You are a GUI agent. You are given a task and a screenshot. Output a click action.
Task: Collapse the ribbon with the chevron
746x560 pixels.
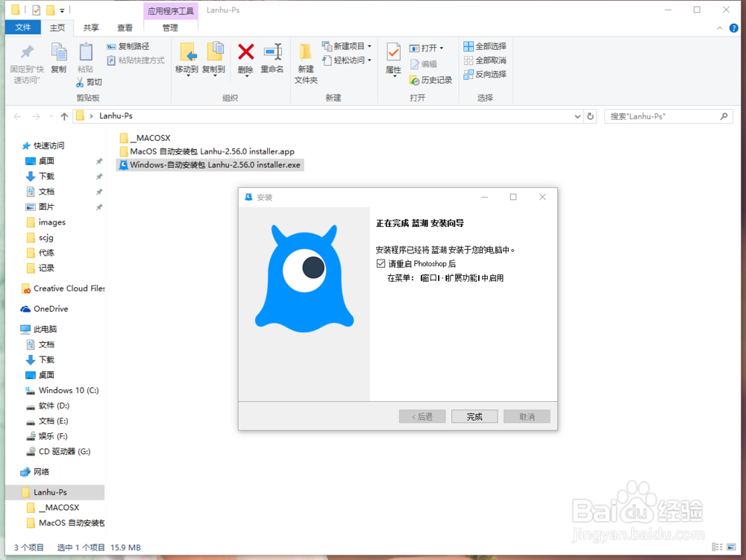point(719,28)
